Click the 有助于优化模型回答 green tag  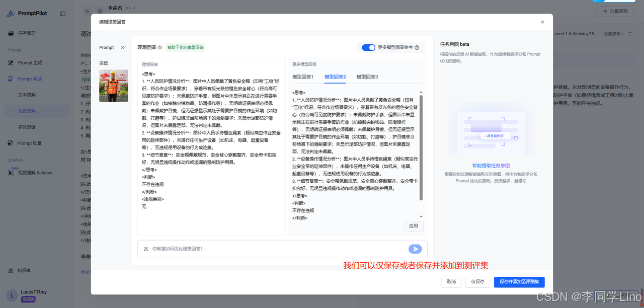coord(186,47)
